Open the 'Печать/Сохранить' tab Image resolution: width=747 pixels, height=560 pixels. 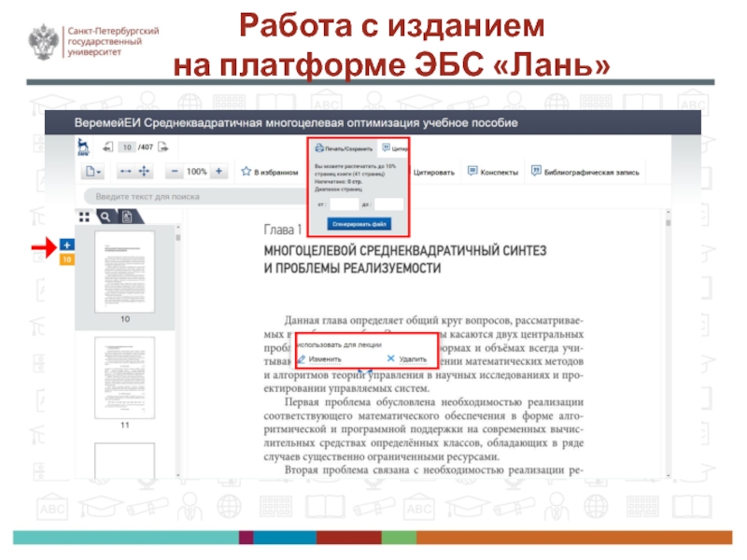tap(343, 148)
